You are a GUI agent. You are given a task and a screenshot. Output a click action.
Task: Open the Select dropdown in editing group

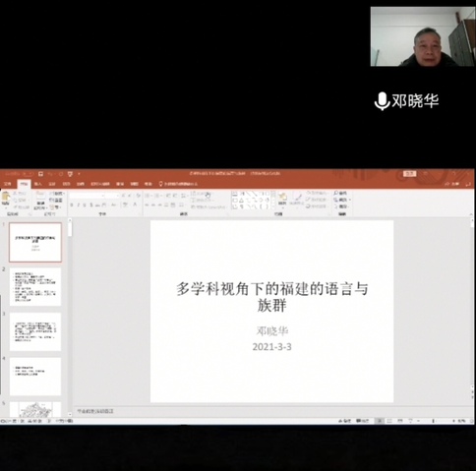342,206
